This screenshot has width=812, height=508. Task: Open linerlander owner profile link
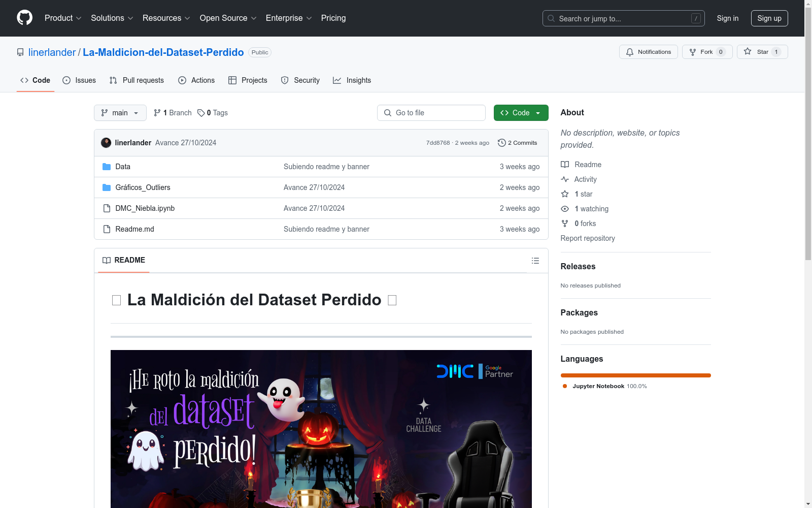(x=52, y=52)
